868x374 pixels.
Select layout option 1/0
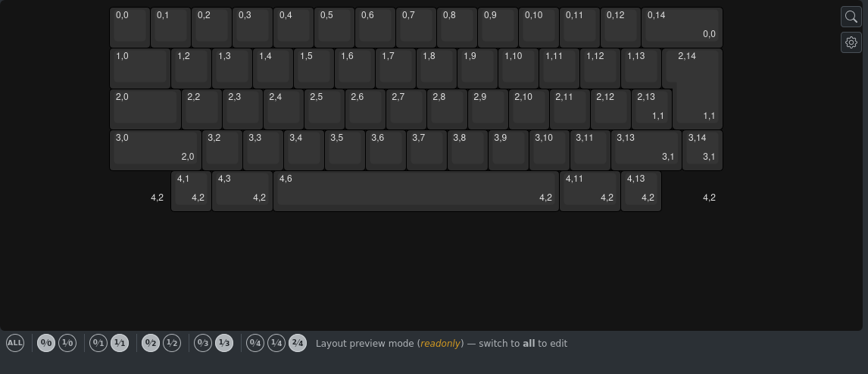pos(67,343)
